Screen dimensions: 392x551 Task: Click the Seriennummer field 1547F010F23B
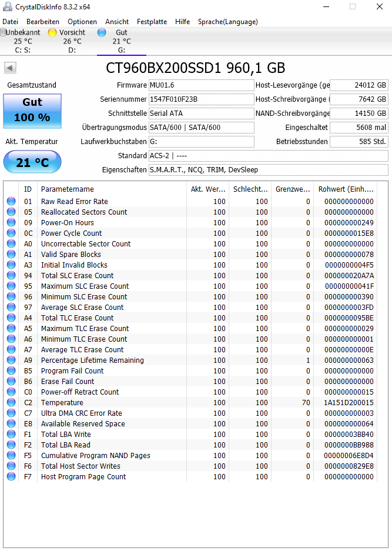tap(201, 99)
